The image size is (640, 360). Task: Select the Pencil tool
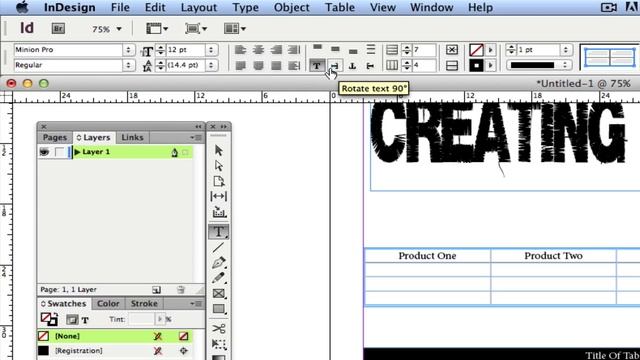pyautogui.click(x=218, y=278)
